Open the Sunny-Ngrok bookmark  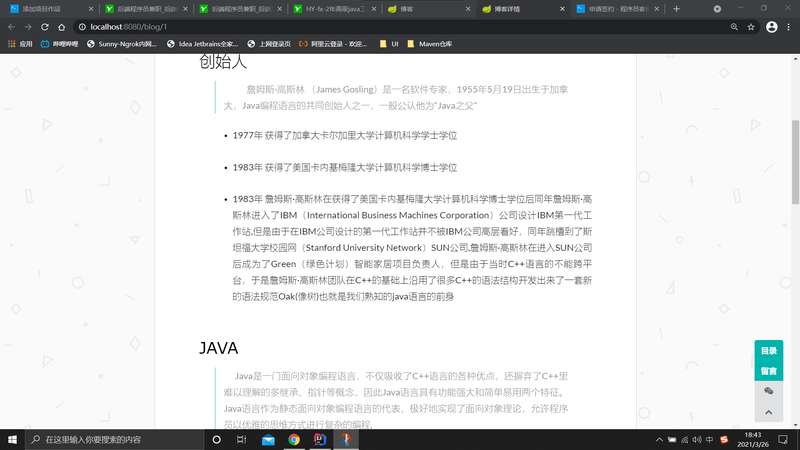pos(121,44)
